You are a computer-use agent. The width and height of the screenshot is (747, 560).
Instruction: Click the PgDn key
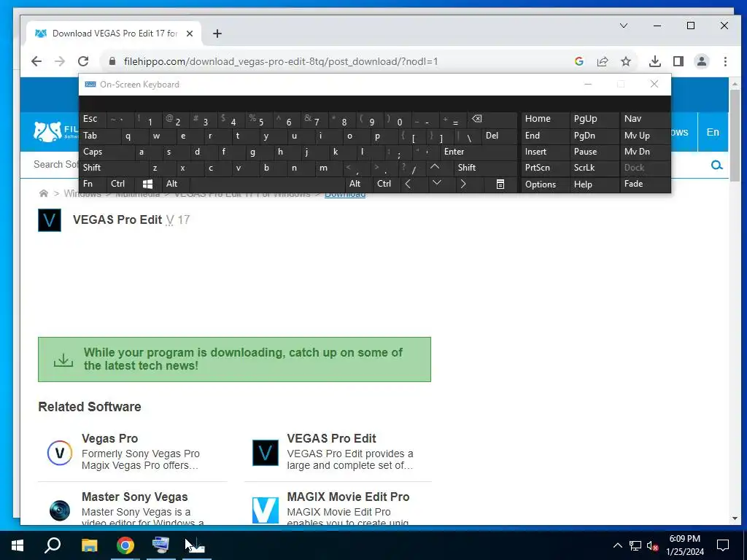594,136
